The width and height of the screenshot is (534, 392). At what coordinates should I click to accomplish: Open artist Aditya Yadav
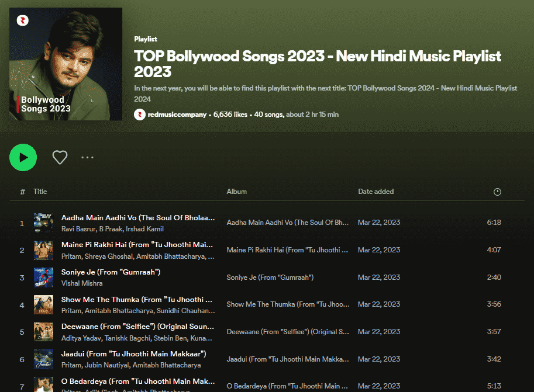(81, 338)
